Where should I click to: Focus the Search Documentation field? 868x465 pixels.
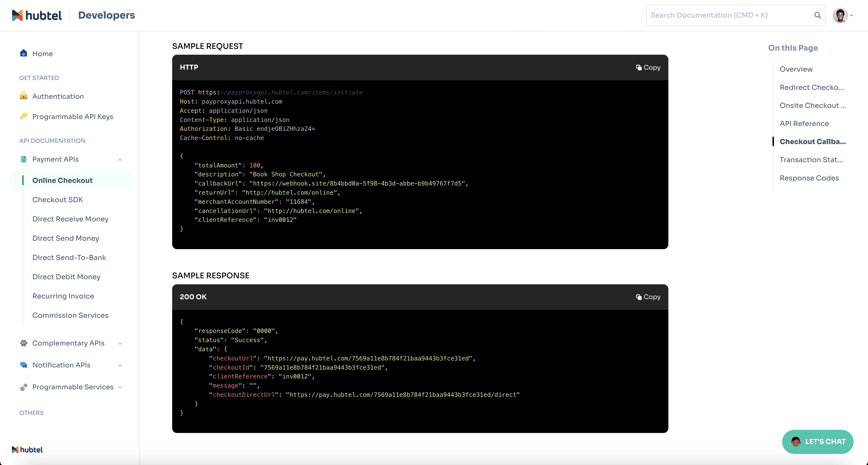click(728, 15)
